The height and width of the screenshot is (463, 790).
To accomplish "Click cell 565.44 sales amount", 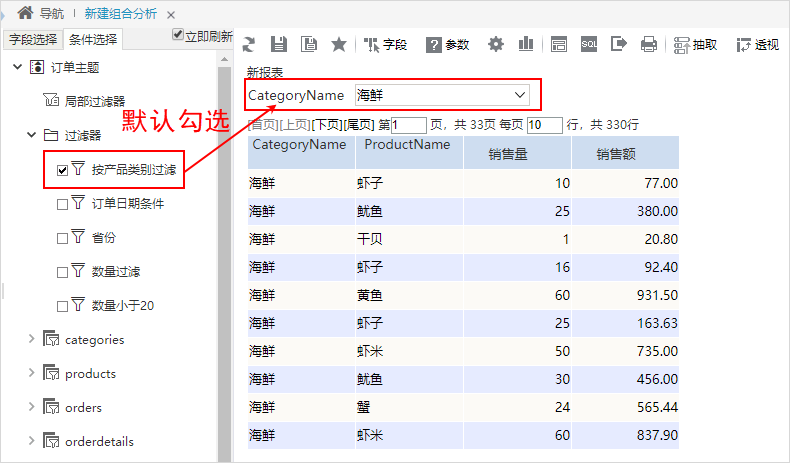I will click(x=625, y=407).
